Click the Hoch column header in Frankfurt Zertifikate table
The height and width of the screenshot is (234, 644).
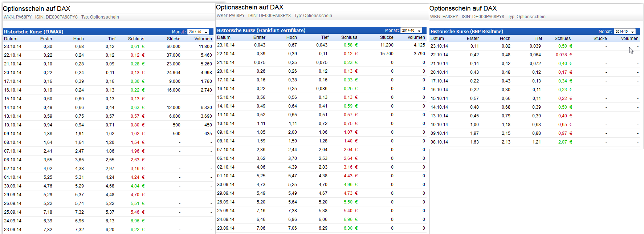[x=292, y=37]
